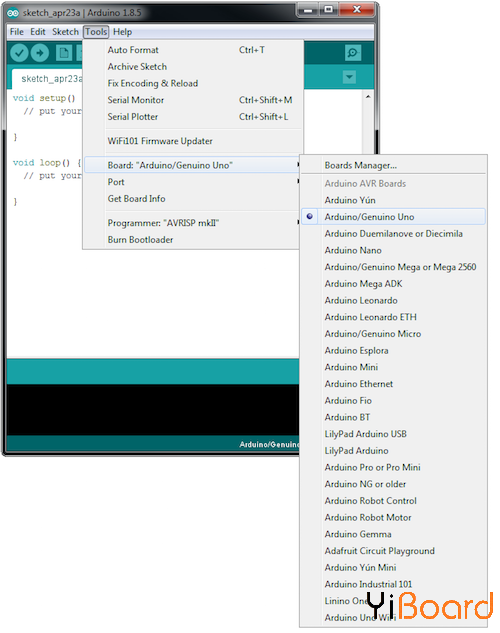
Task: Select Arduino NG or older
Action: (393, 484)
